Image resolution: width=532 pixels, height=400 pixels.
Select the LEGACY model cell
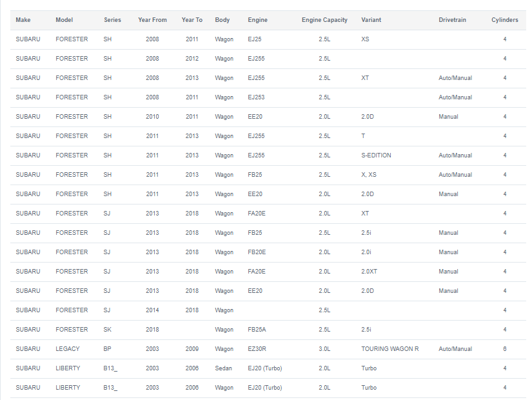pyautogui.click(x=68, y=349)
